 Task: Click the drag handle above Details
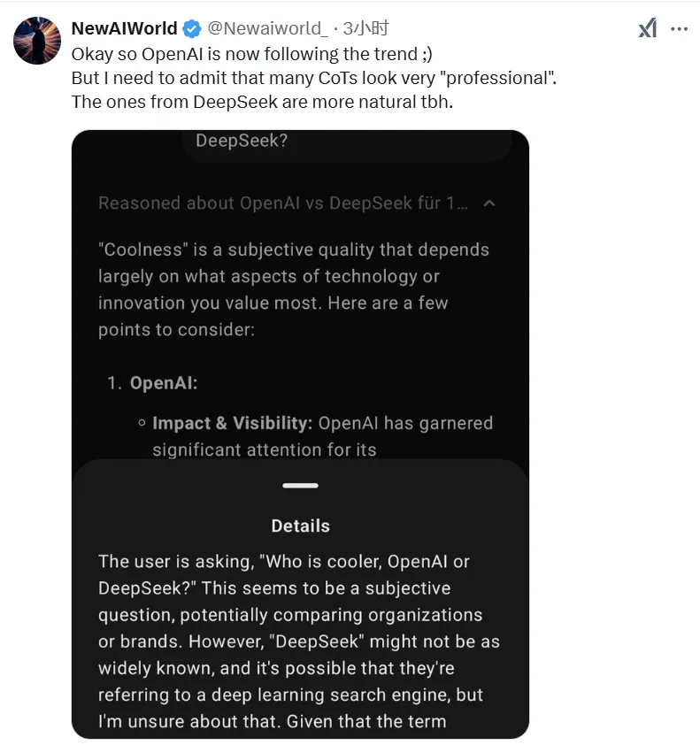click(300, 486)
